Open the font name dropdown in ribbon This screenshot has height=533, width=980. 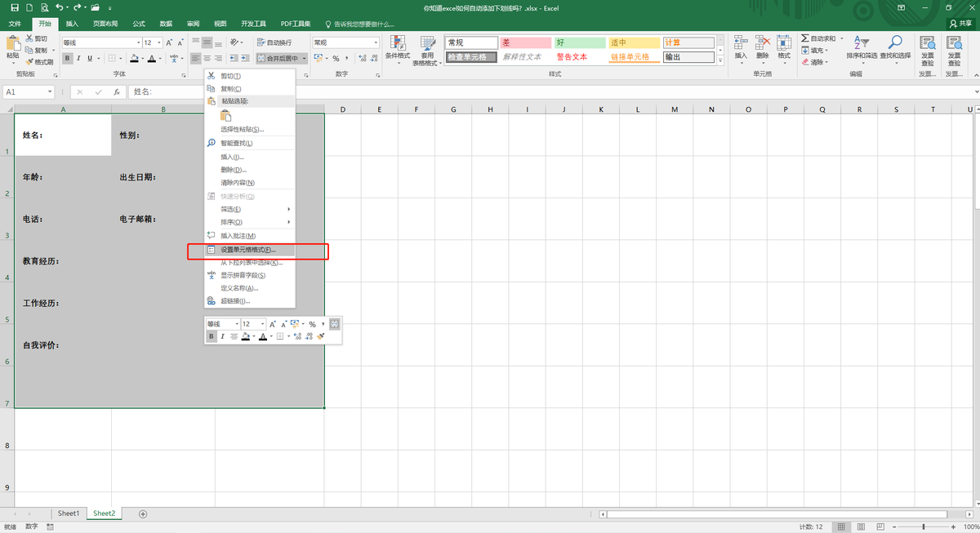click(138, 42)
